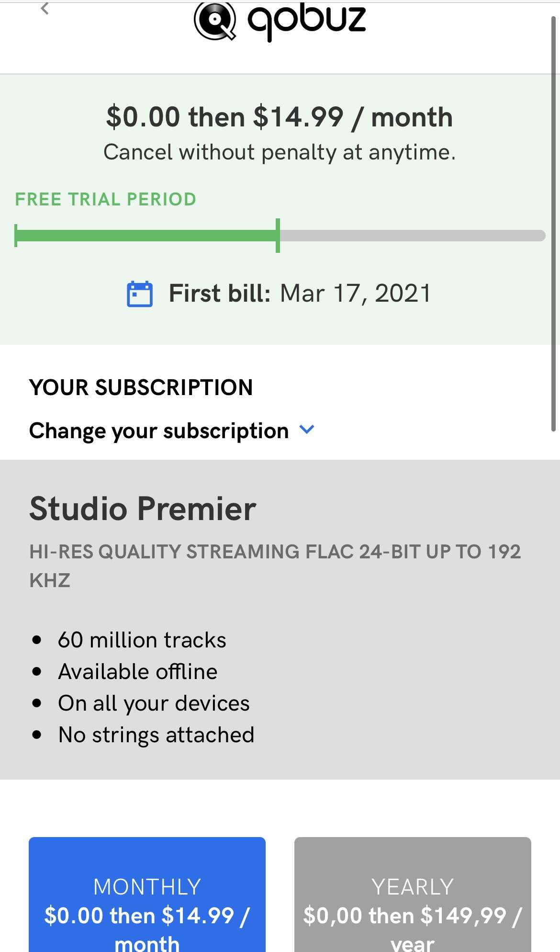Click the FREE TRIAL PERIOD label

[x=106, y=199]
